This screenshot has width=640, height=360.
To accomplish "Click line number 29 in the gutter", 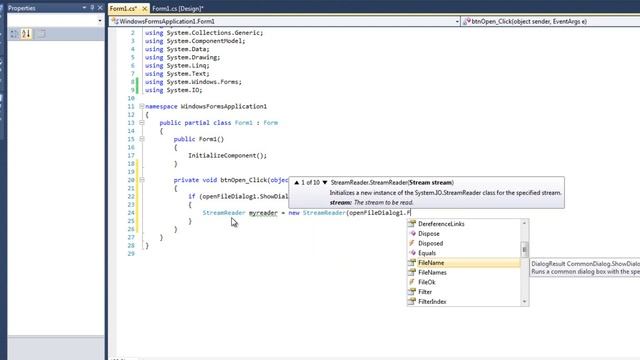I will pos(131,253).
